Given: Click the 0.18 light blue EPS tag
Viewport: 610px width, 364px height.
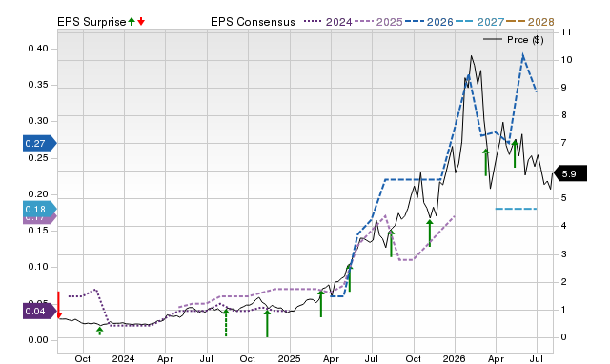Looking at the screenshot, I should pos(40,210).
